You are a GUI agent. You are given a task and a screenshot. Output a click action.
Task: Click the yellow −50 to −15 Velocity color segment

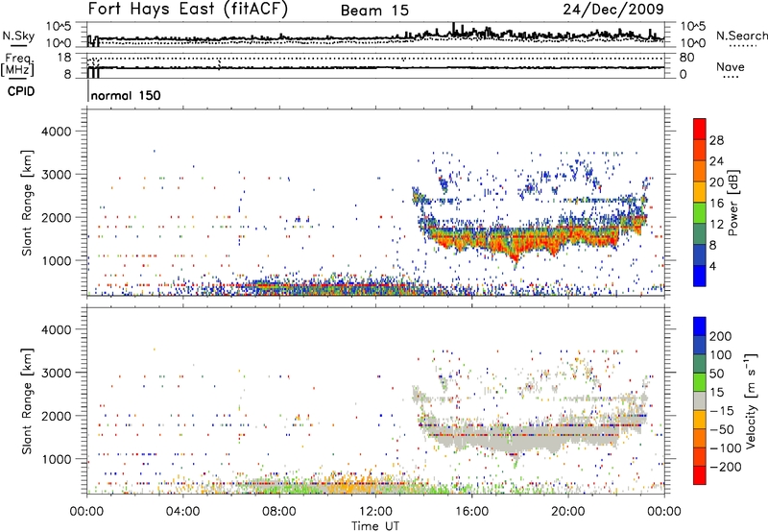(x=700, y=420)
